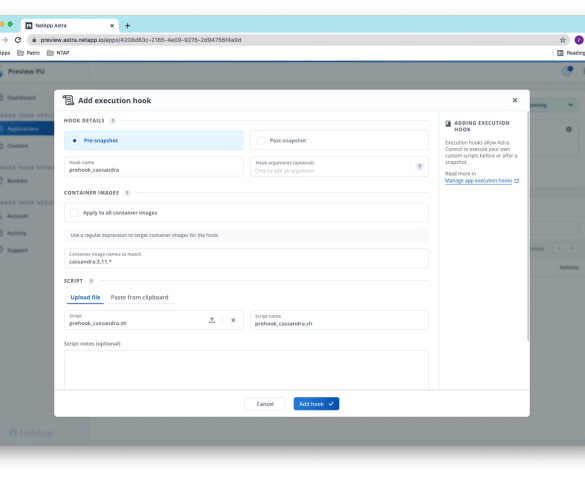Reload the browser page
This screenshot has width=585, height=477.
click(x=18, y=40)
